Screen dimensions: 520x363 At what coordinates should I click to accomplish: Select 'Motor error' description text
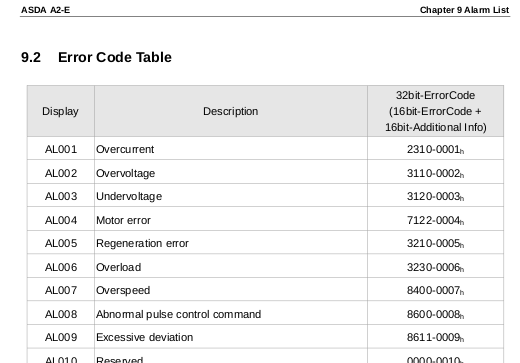[x=123, y=220]
